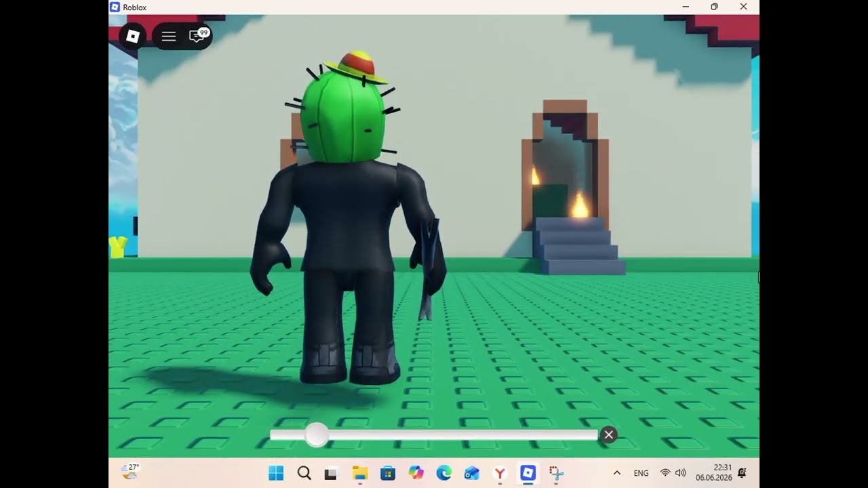Viewport: 868px width, 488px height.
Task: Click the Roblox icon in the title bar
Action: click(115, 7)
